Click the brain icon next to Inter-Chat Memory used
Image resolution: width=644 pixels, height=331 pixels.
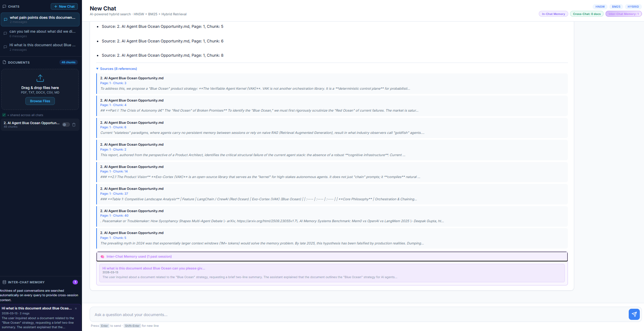[x=102, y=257]
